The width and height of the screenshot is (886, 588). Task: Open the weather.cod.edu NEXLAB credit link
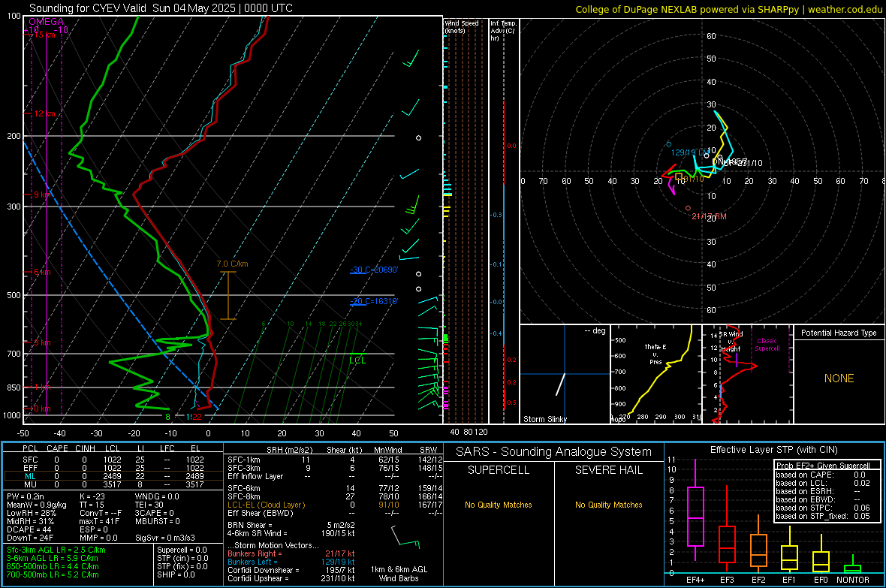click(x=729, y=9)
